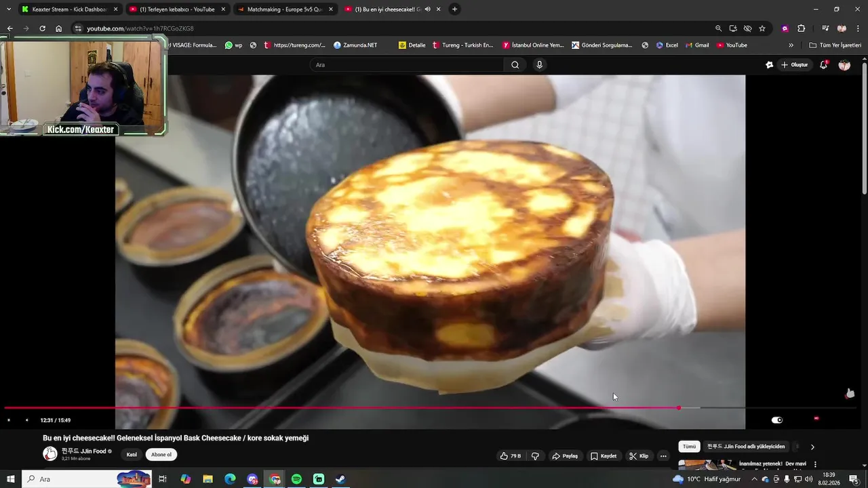Dislike the cheesecake video

pos(535,456)
